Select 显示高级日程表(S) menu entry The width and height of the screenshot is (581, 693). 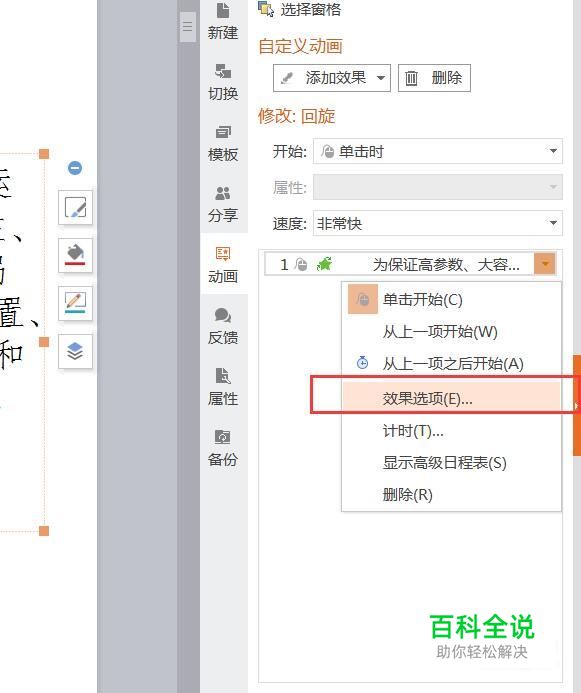point(452,463)
